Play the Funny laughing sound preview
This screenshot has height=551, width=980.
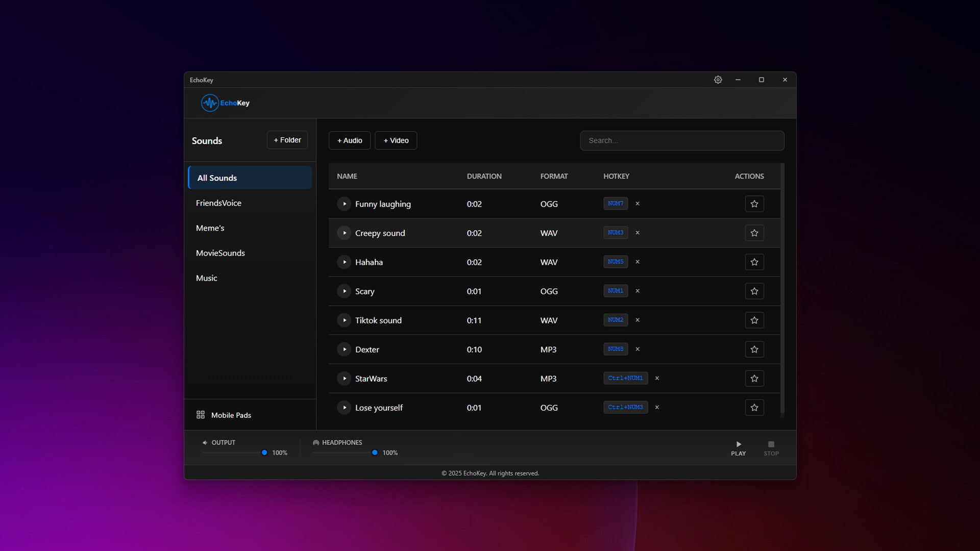point(345,204)
